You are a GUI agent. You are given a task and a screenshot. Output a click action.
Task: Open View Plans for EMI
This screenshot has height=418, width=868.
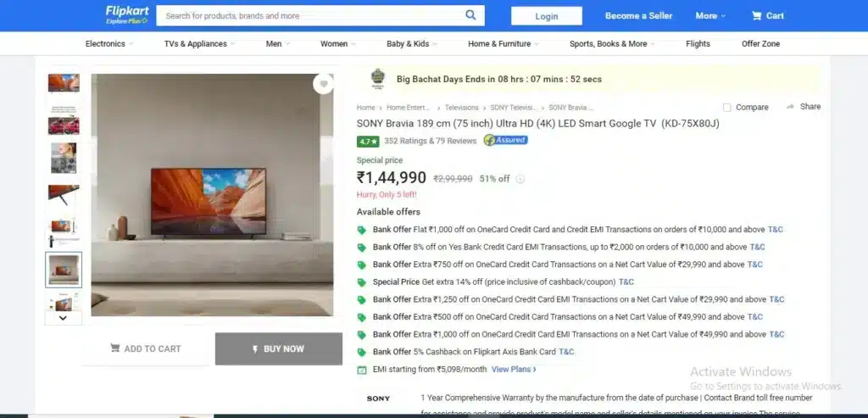(x=514, y=370)
